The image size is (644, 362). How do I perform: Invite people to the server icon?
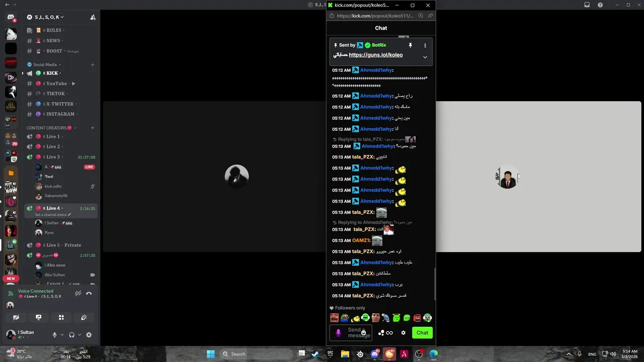(x=93, y=17)
